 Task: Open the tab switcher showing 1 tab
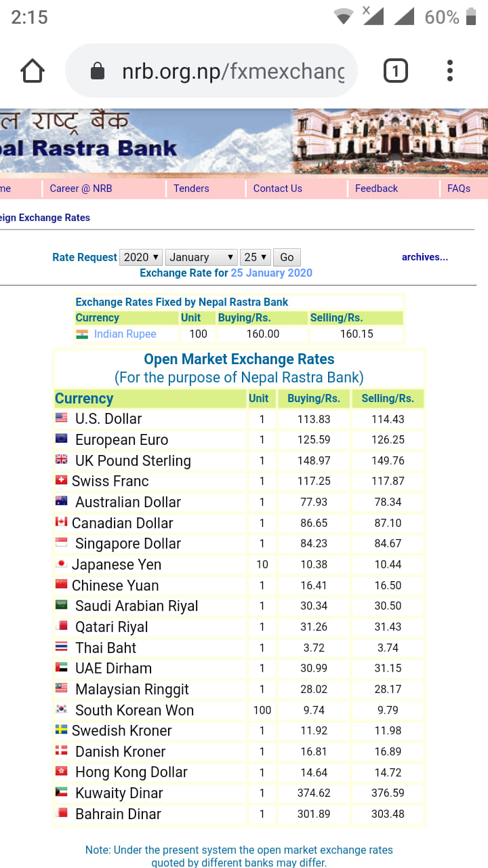(x=396, y=71)
